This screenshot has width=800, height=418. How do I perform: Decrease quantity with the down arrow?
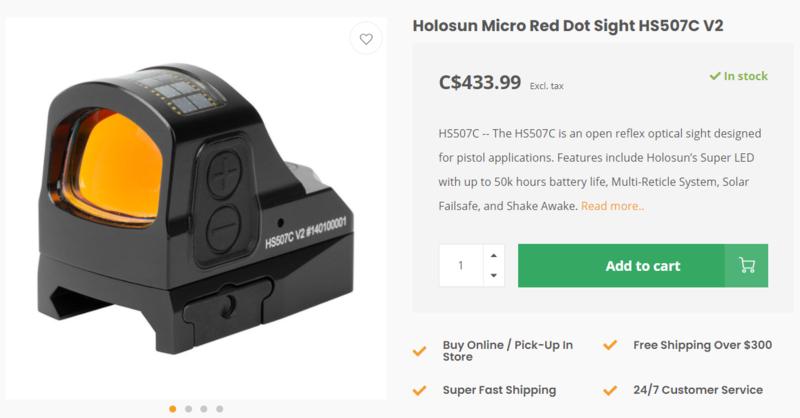pos(494,276)
